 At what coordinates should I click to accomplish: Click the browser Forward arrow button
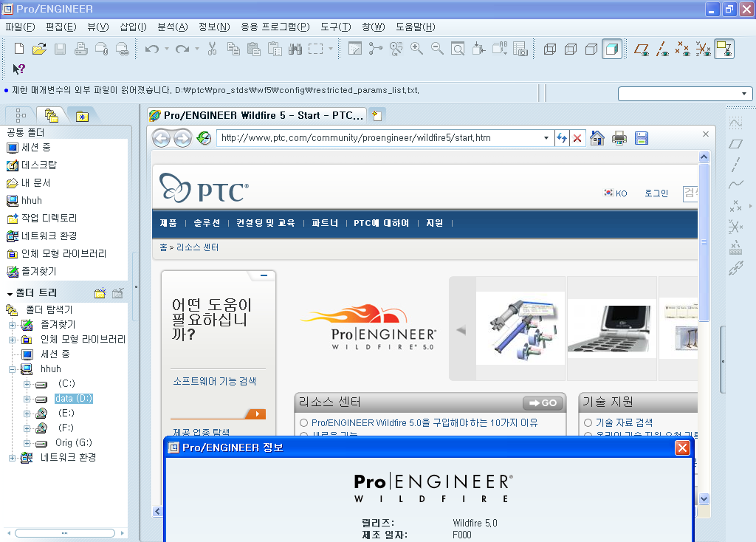pos(182,138)
